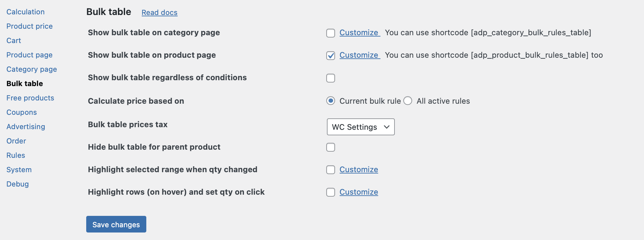The height and width of the screenshot is (240, 644).
Task: Click the Save changes button
Action: (x=116, y=224)
